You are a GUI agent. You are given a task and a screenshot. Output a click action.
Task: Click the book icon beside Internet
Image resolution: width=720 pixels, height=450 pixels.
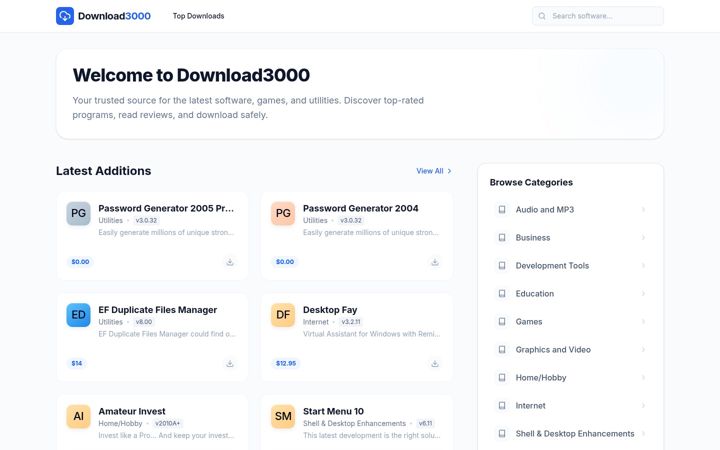(x=502, y=406)
